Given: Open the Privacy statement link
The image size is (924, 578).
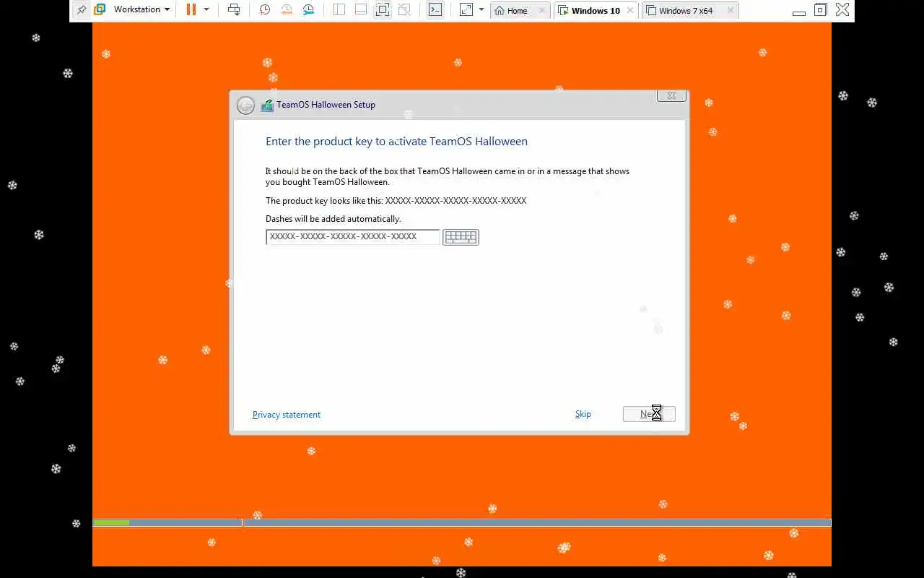Looking at the screenshot, I should click(x=287, y=415).
